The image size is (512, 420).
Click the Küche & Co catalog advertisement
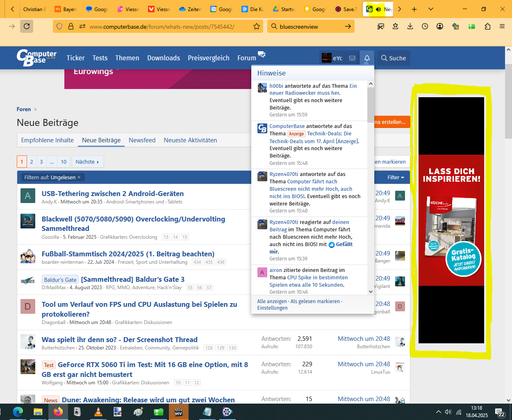(451, 220)
